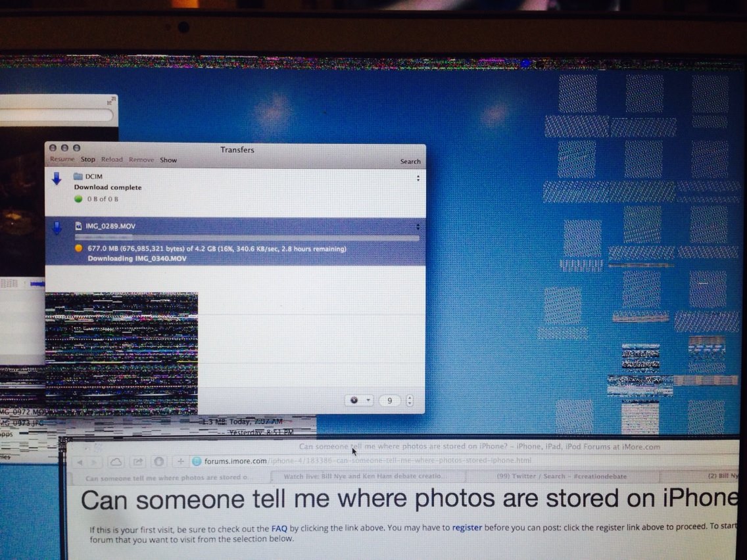Click the IMG_0289.MOV download progress bar
This screenshot has height=560, width=747.
tap(247, 237)
